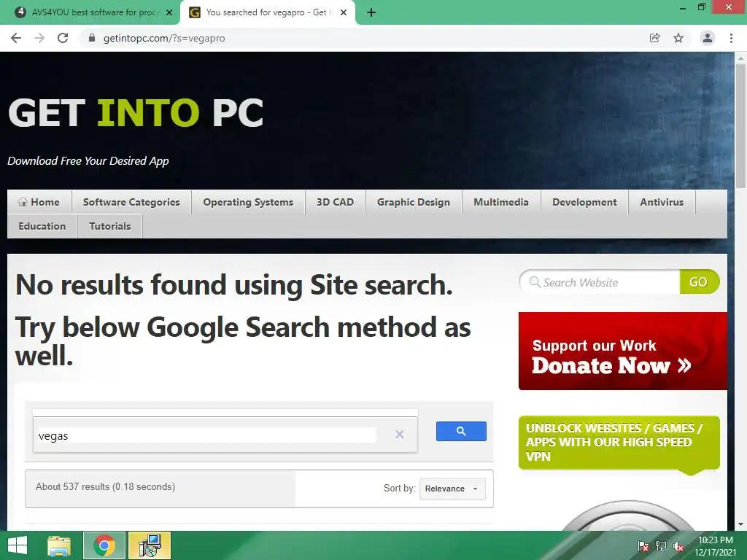The image size is (747, 560).
Task: Open 3D CAD menu item
Action: (336, 202)
